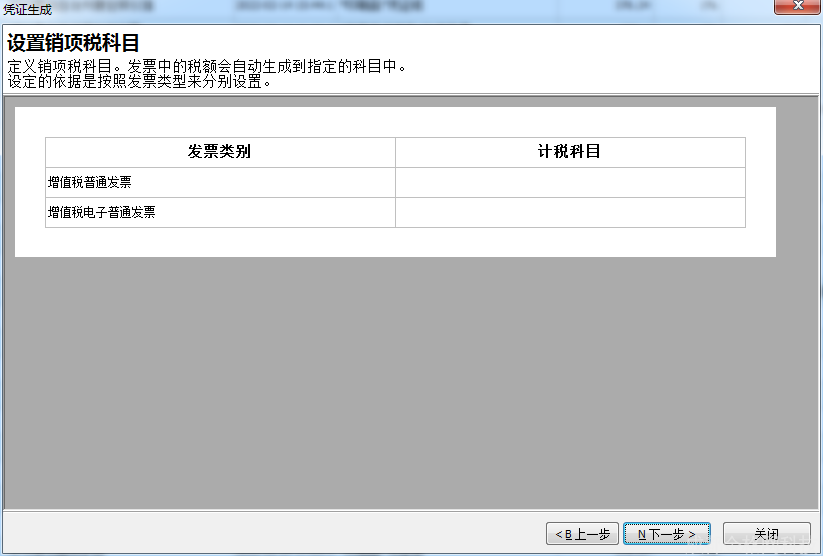Click the 下一步 (Next) button
The height and width of the screenshot is (556, 823).
[666, 534]
